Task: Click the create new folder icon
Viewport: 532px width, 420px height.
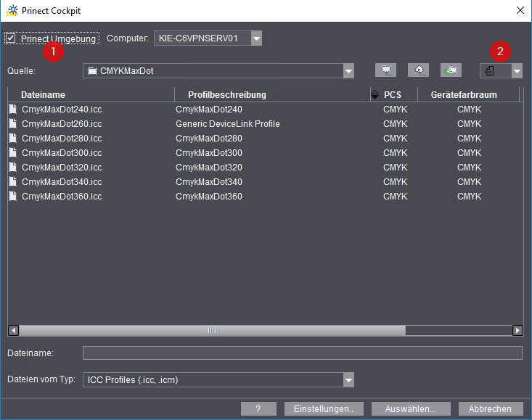Action: pyautogui.click(x=451, y=70)
